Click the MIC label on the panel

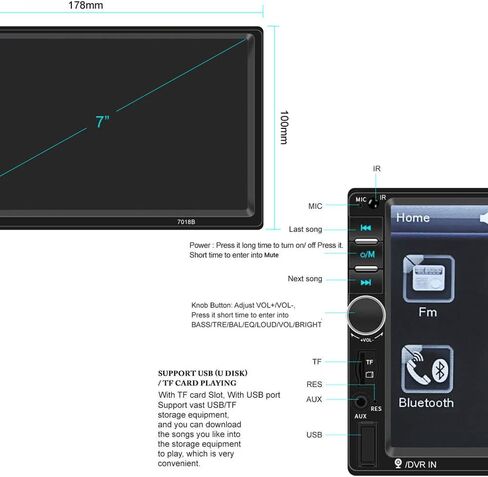[x=361, y=200]
